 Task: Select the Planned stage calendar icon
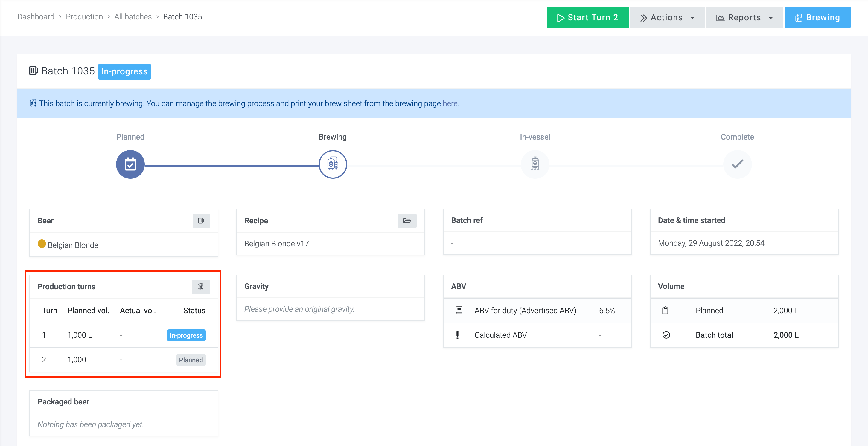click(x=130, y=164)
